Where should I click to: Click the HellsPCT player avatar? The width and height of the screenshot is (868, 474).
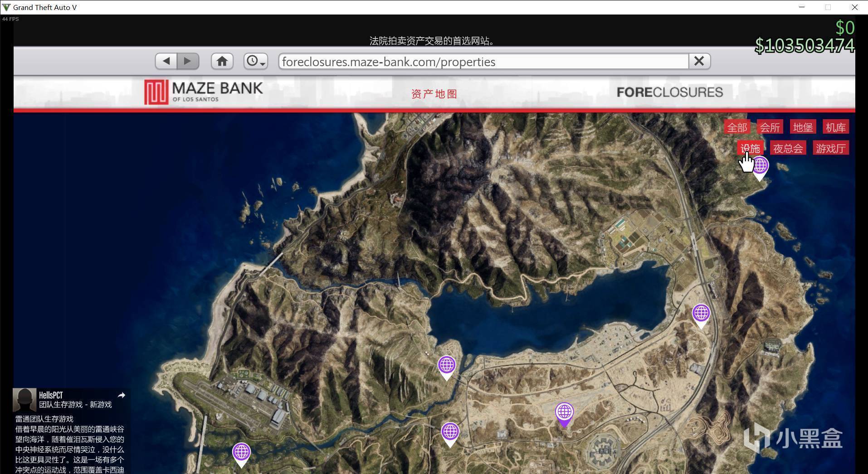coord(24,400)
